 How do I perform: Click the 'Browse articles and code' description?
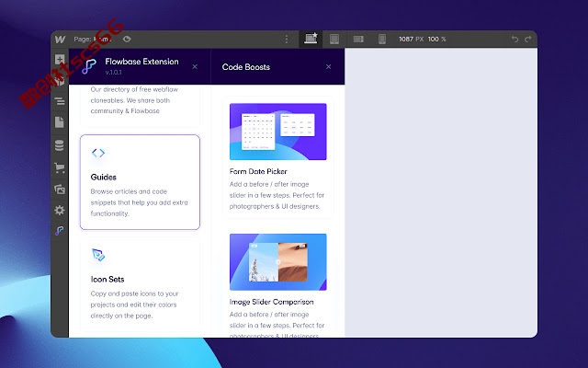point(139,202)
